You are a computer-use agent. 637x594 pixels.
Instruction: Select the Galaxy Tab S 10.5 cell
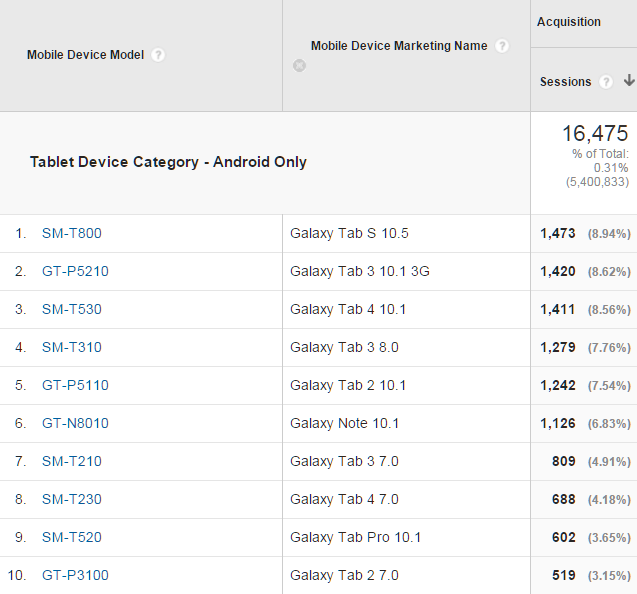pyautogui.click(x=406, y=234)
